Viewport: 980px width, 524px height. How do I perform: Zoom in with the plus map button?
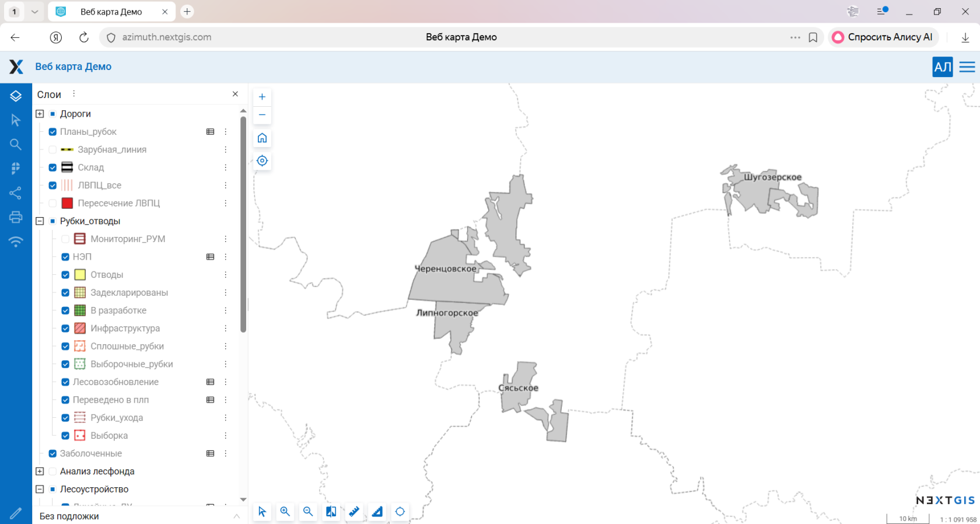(x=262, y=97)
